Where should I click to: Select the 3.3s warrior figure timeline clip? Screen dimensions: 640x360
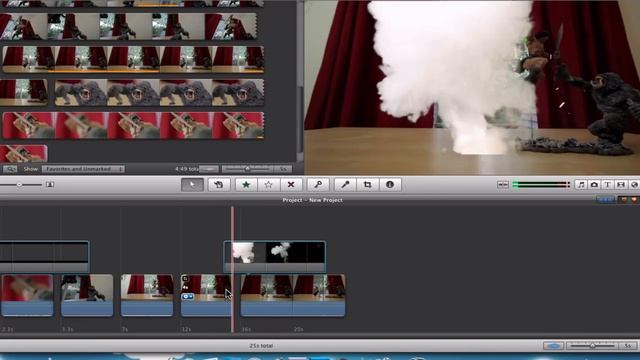87,295
